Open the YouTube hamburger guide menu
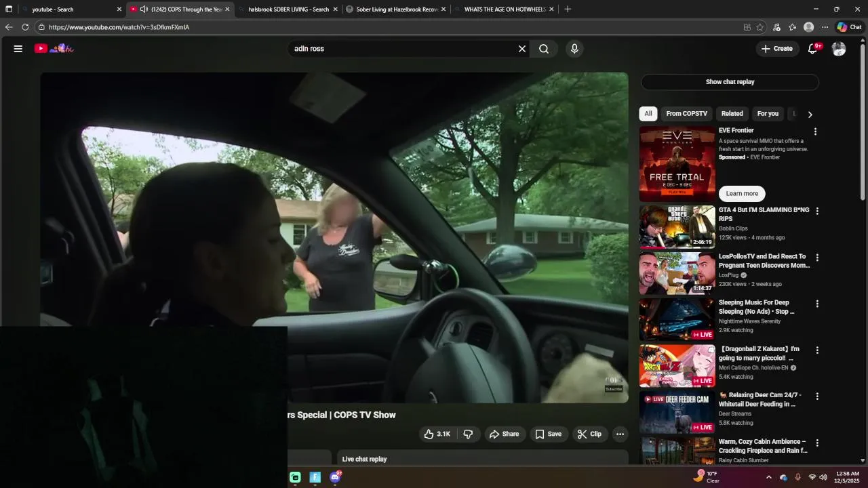Screen dimensions: 868x488 18,49
